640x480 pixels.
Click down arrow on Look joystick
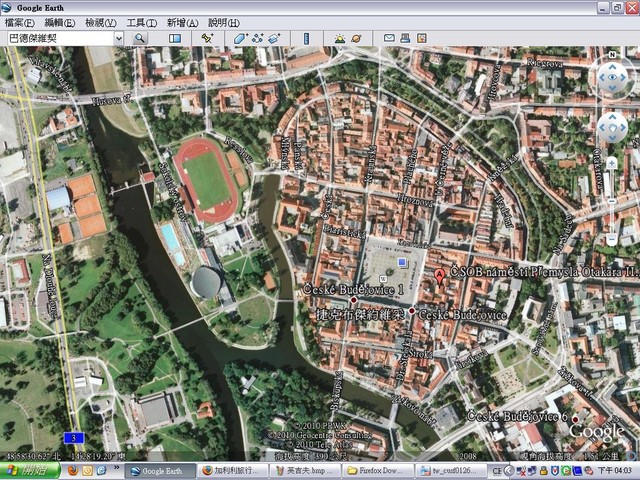click(x=612, y=88)
